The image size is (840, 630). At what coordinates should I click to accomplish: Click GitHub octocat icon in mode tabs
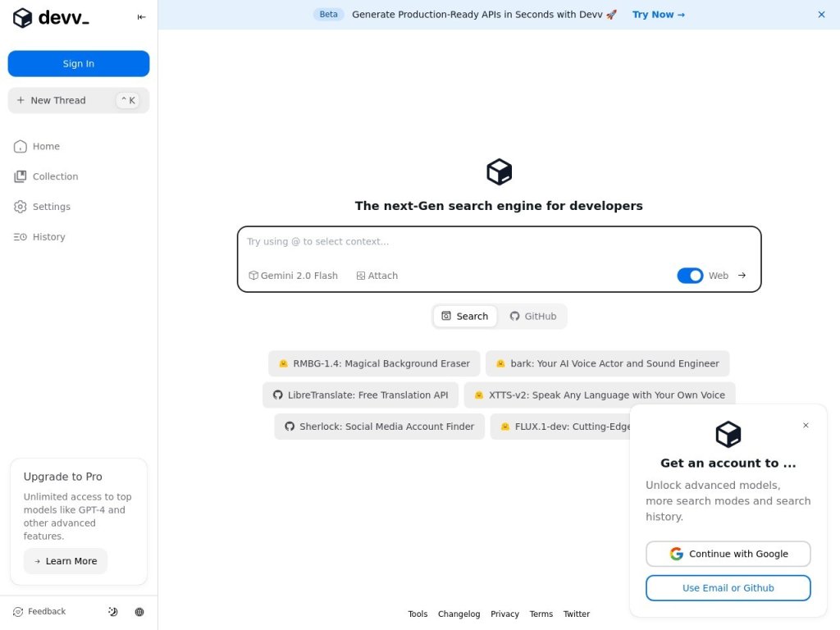pyautogui.click(x=515, y=316)
